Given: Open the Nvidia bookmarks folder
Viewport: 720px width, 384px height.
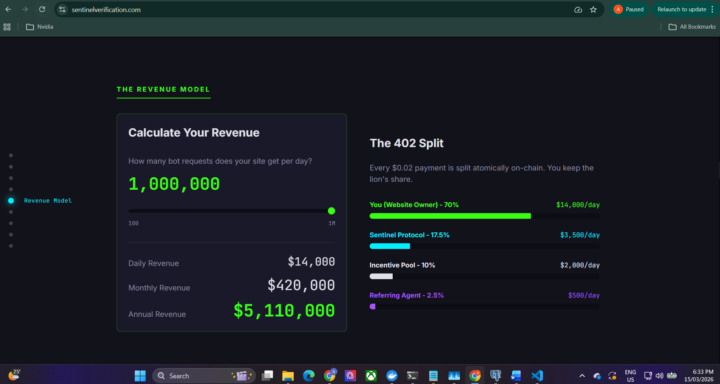Looking at the screenshot, I should [x=39, y=27].
